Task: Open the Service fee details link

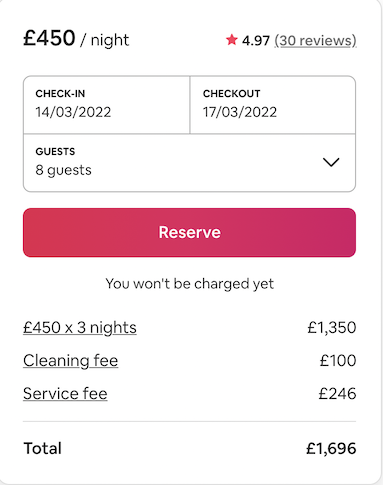Action: 65,394
